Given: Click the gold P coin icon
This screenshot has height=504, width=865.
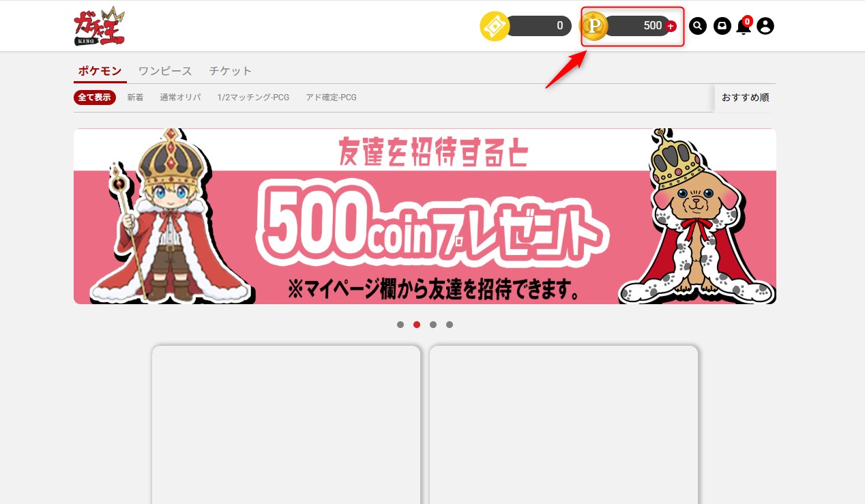Looking at the screenshot, I should pyautogui.click(x=595, y=26).
